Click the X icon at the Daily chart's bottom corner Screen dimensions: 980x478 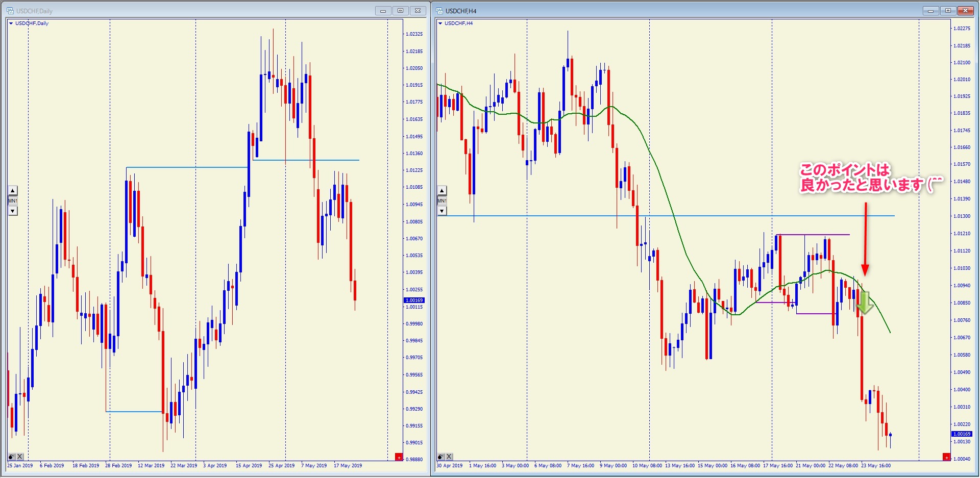coord(20,457)
